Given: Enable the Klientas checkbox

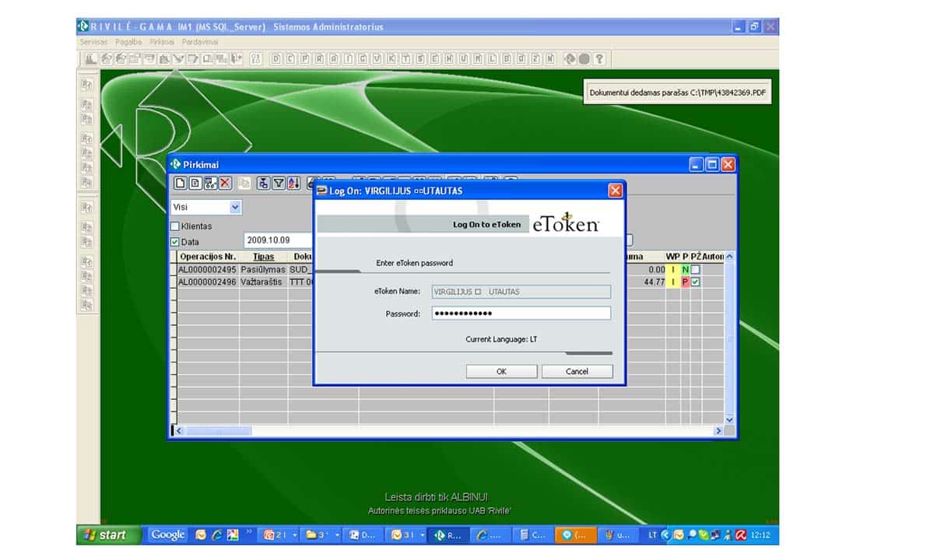Looking at the screenshot, I should 175,226.
